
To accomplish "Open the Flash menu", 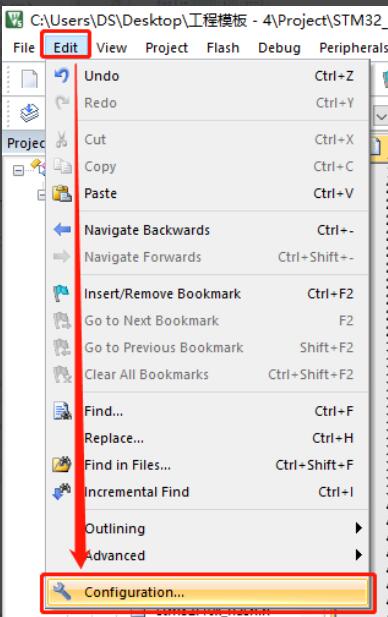I will click(x=223, y=48).
